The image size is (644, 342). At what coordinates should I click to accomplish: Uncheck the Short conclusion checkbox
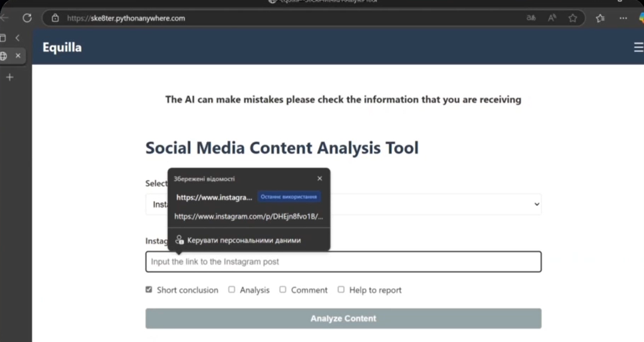[149, 290]
